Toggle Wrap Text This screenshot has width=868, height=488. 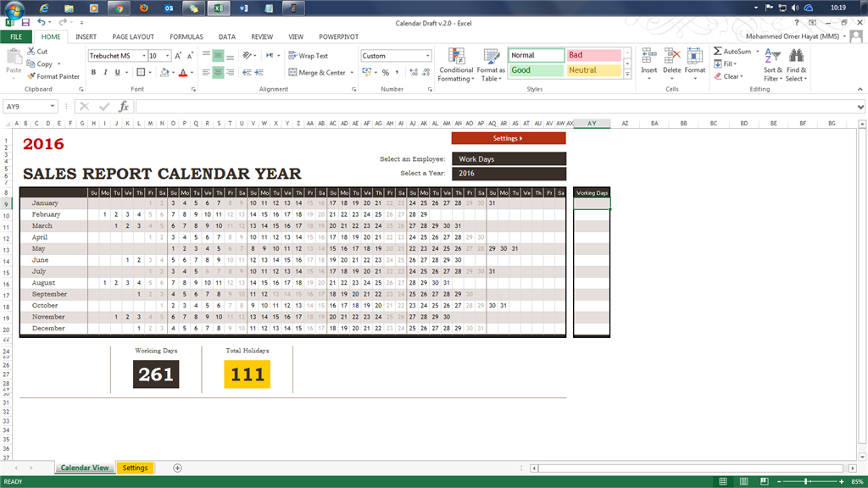pyautogui.click(x=309, y=56)
